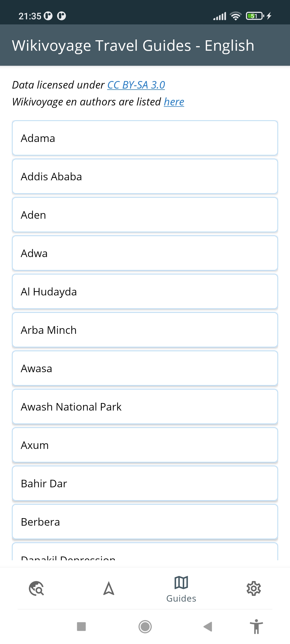Tap the Axum guide entry
The image size is (290, 644).
tap(145, 445)
